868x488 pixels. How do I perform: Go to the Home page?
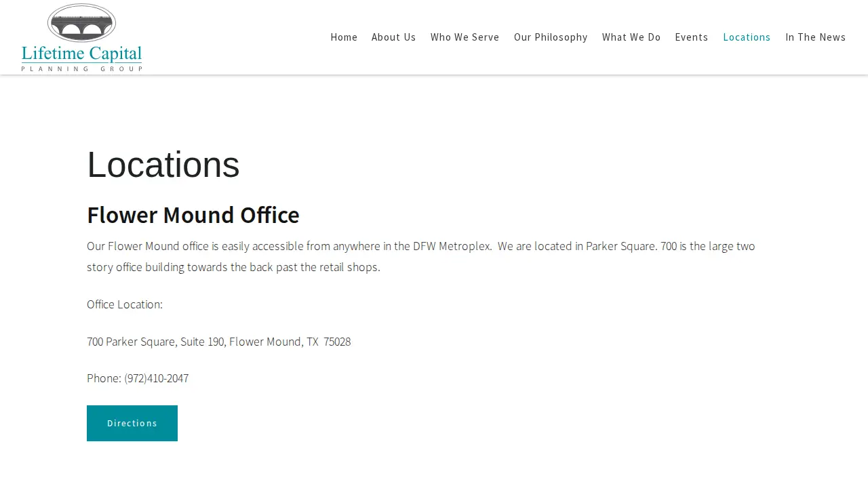click(344, 37)
